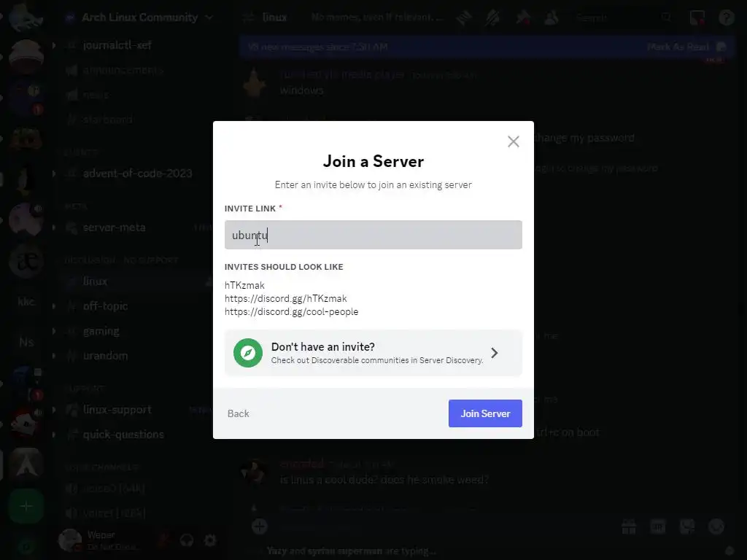The image size is (747, 560).
Task: Open the linux-support channel
Action: (x=117, y=410)
